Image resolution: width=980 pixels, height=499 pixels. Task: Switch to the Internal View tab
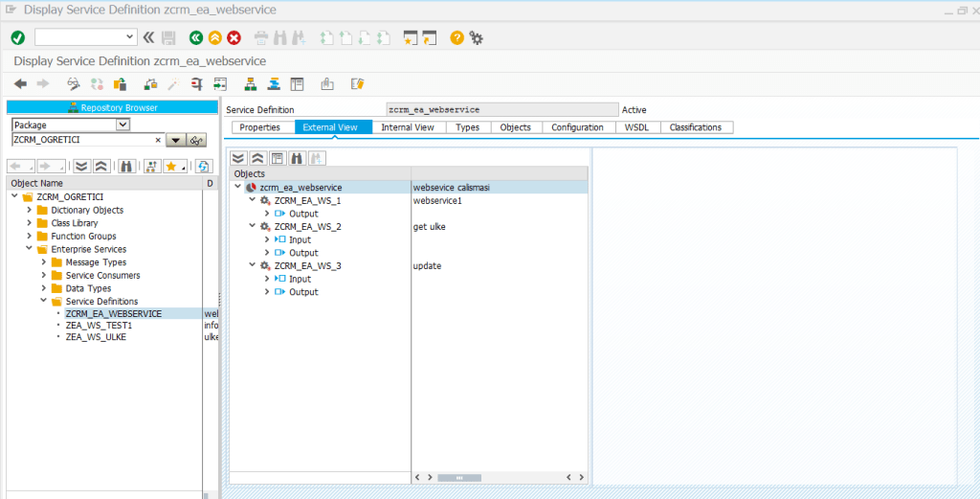click(x=408, y=127)
